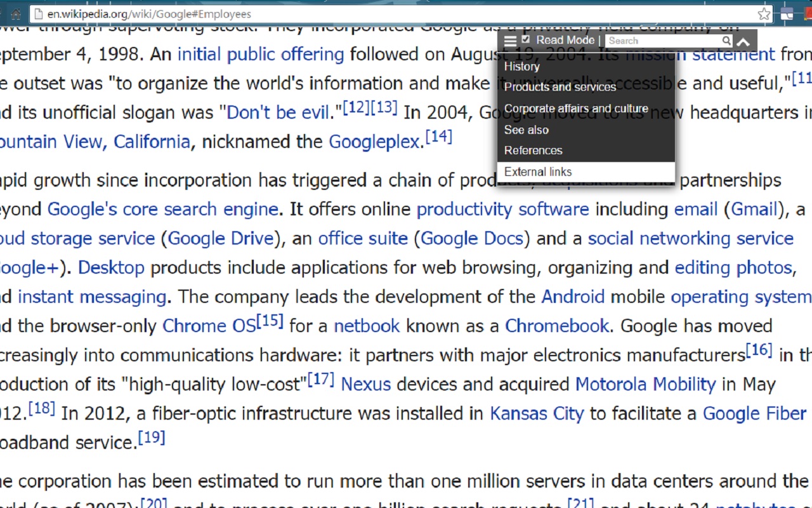Open the Google Fiber link
Image resolution: width=812 pixels, height=508 pixels.
(754, 413)
